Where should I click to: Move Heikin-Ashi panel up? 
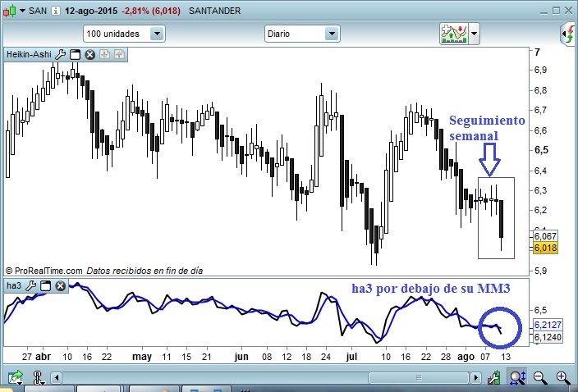coord(119,54)
